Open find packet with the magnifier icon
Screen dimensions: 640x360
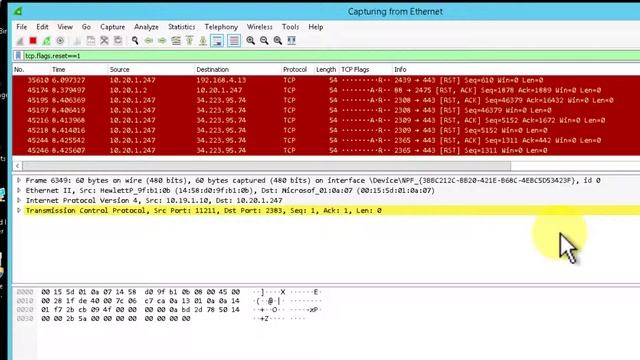[x=135, y=40]
